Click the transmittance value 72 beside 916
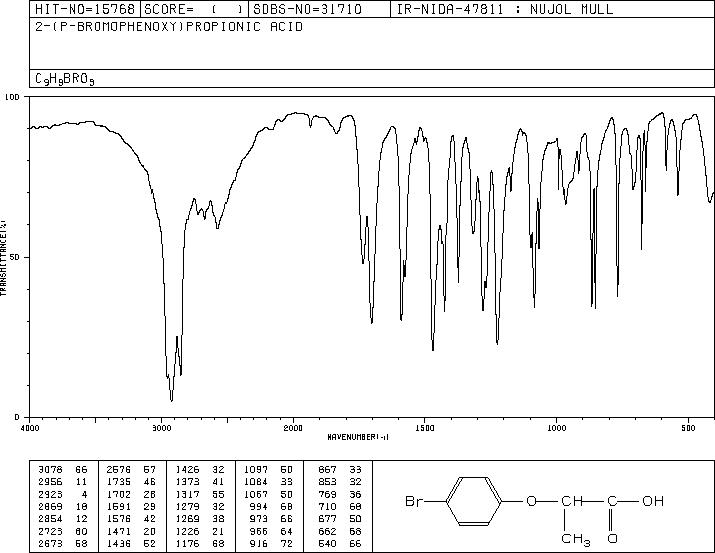715x553 pixels. pos(287,544)
